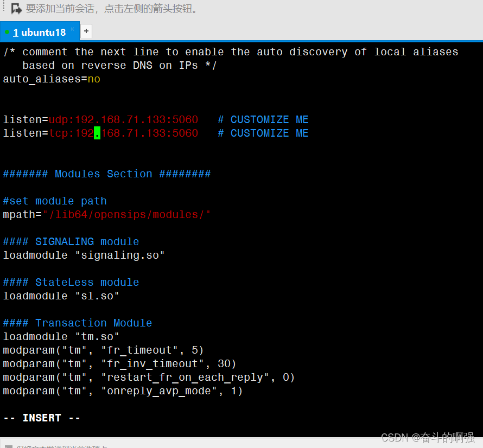Image resolution: width=483 pixels, height=448 pixels.
Task: Click the loadmodule signaling.so line
Action: [81, 255]
